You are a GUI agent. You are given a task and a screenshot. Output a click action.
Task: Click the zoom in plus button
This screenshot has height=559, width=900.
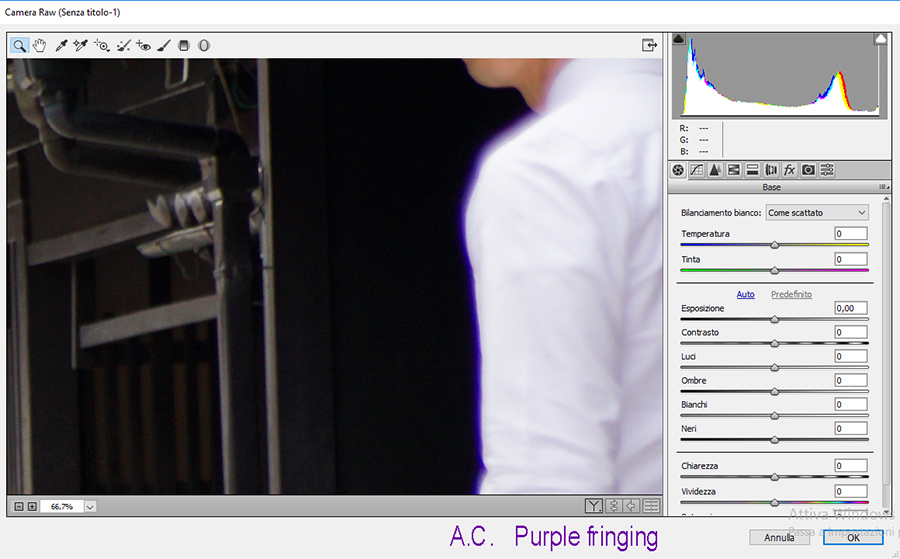[x=32, y=507]
